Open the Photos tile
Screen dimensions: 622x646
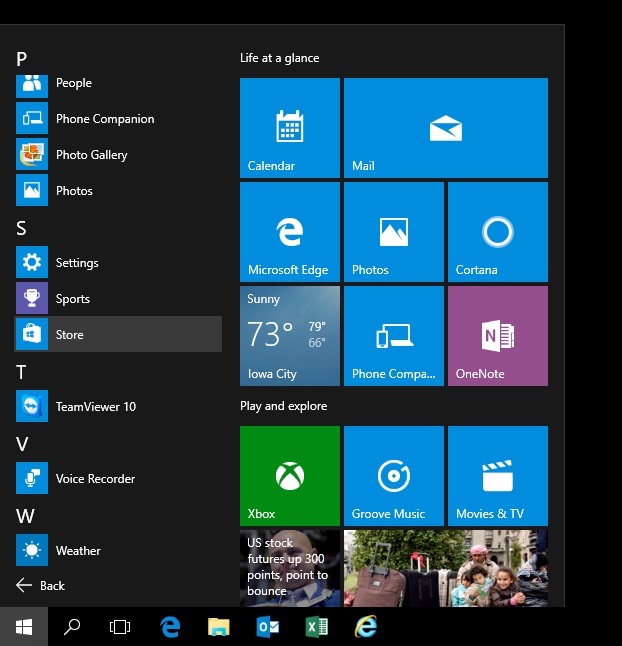[394, 232]
